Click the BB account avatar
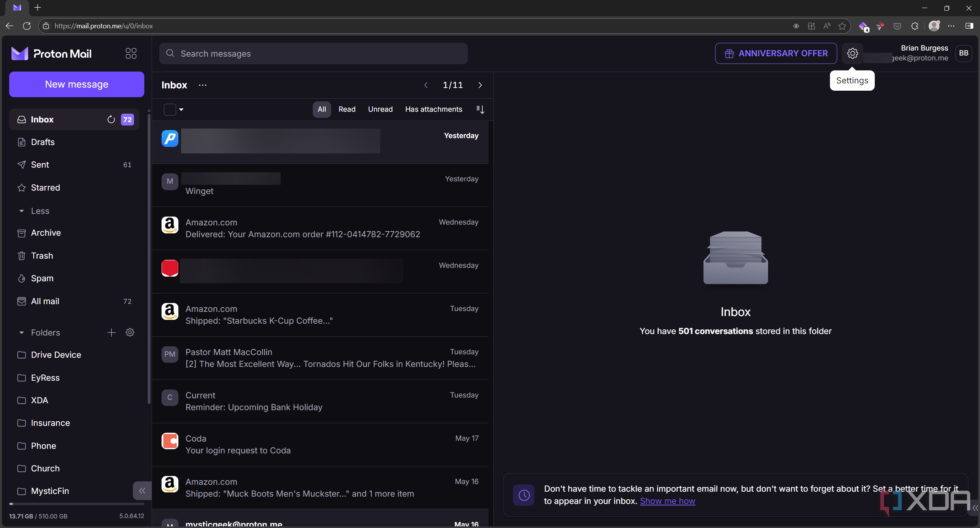Image resolution: width=980 pixels, height=528 pixels. [964, 53]
